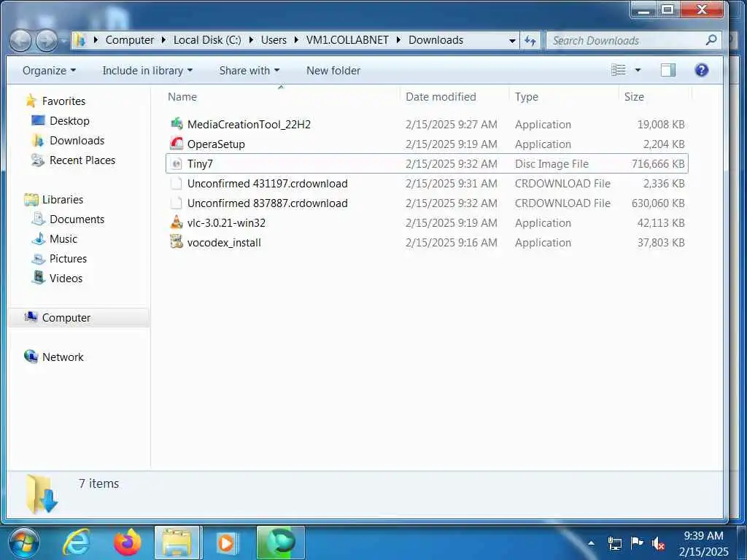Open the Organize menu
The image size is (747, 560).
tap(49, 71)
